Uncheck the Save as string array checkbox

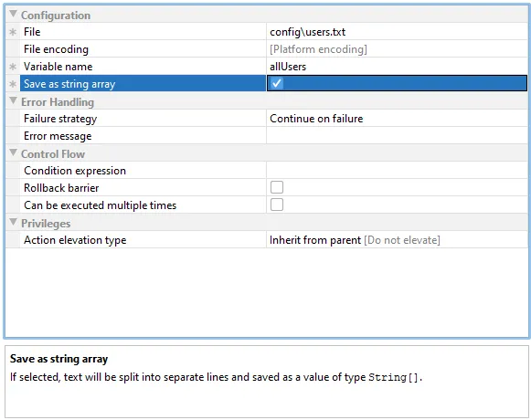click(277, 83)
